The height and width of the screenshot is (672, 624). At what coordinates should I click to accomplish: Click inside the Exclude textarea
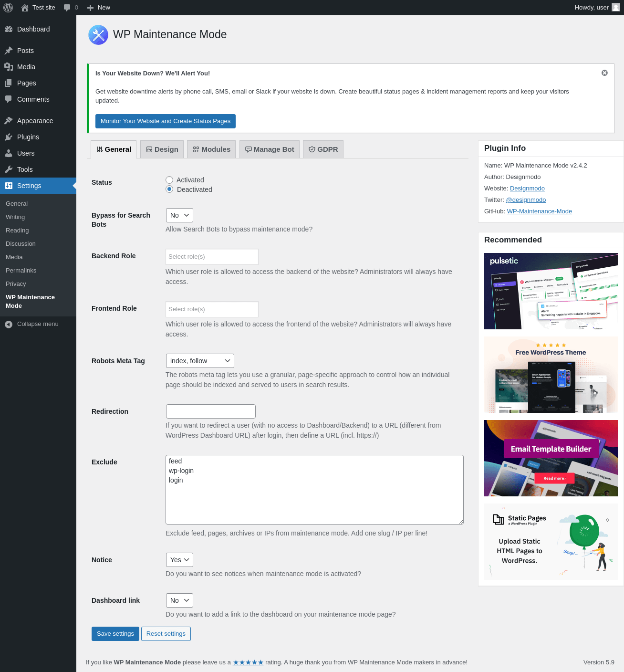click(315, 490)
